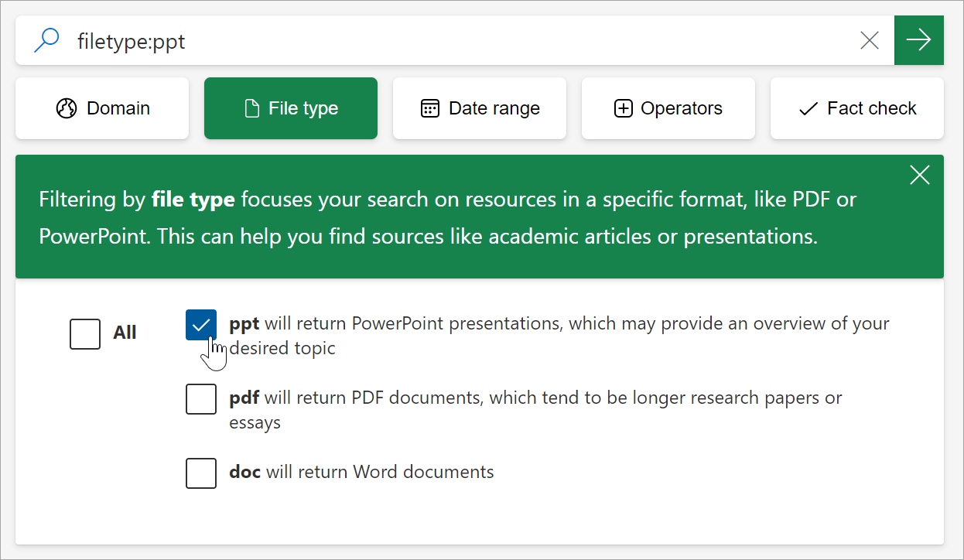Click the search magnifier icon

(x=45, y=39)
